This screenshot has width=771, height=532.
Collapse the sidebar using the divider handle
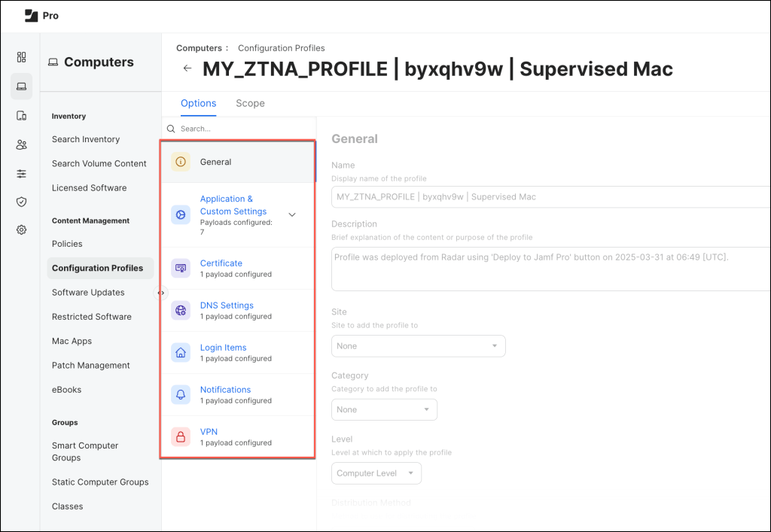pos(161,293)
